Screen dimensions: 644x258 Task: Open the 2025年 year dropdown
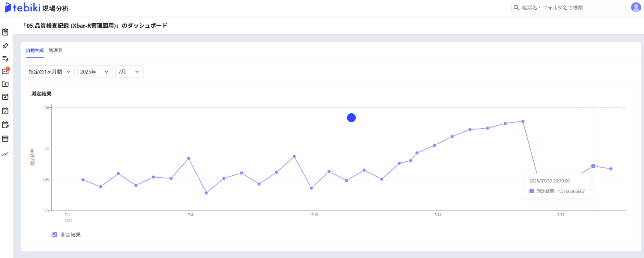[x=94, y=72]
